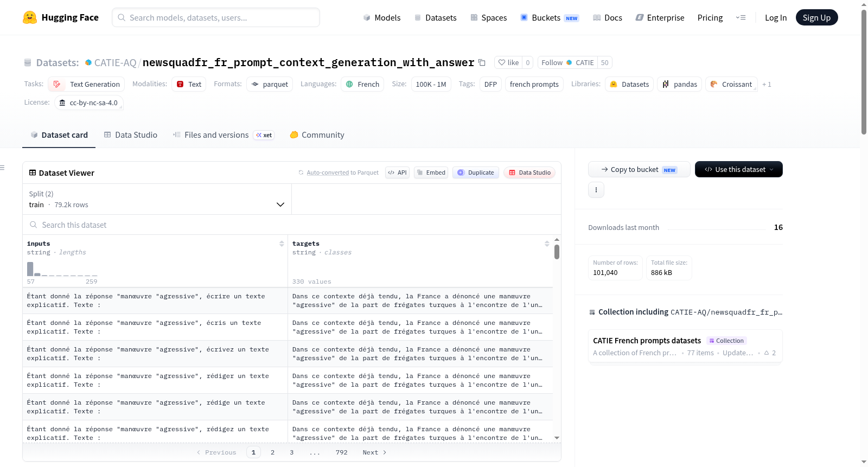Open the Community tab

pos(317,135)
